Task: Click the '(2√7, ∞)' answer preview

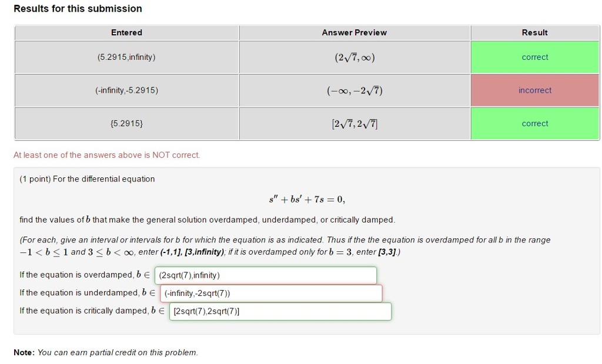Action: click(x=354, y=57)
